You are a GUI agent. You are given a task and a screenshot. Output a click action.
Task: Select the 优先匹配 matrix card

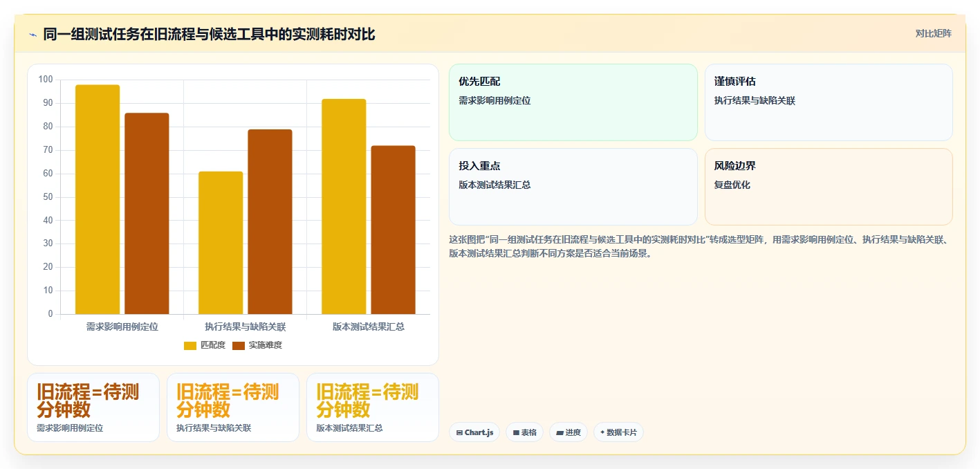coord(573,102)
